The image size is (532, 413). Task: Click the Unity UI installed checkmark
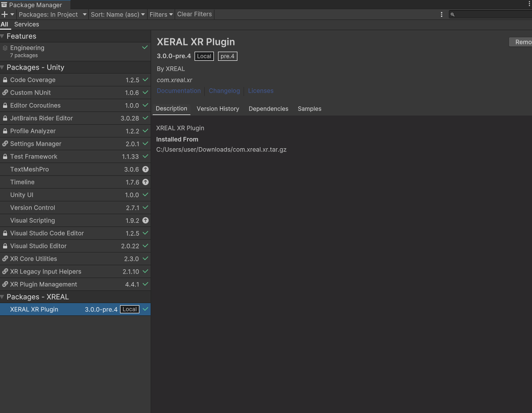[145, 195]
